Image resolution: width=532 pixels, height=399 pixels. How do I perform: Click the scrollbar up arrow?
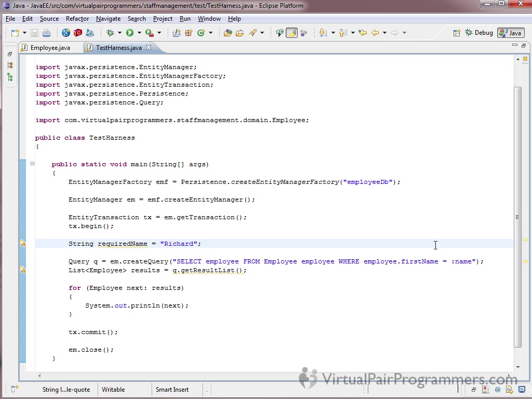coord(518,59)
